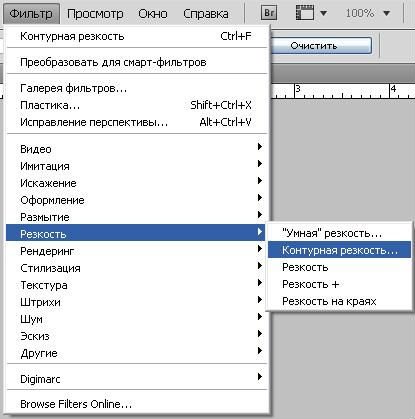Viewport: 415px width, 419px height.
Task: Open the 100% zoom level dropdown
Action: tap(368, 13)
